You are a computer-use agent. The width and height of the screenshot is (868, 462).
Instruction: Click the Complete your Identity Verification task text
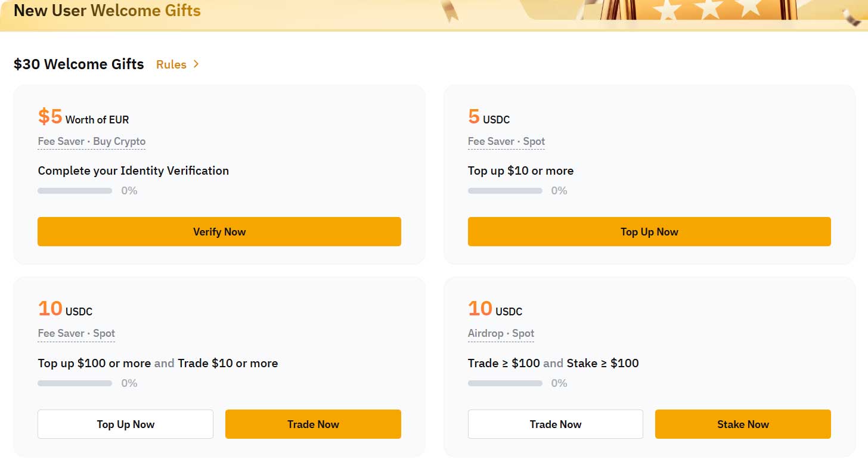133,170
